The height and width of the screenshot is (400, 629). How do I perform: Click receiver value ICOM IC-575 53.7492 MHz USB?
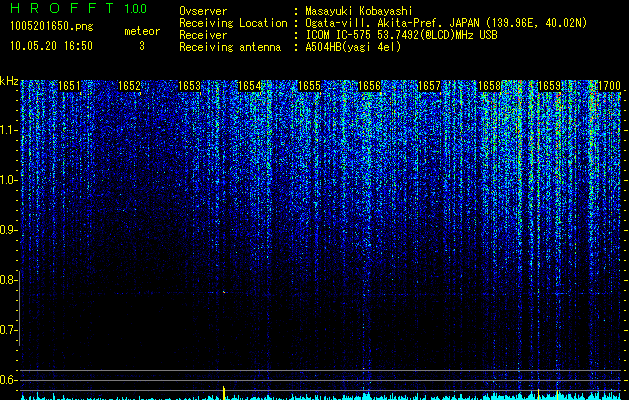401,35
